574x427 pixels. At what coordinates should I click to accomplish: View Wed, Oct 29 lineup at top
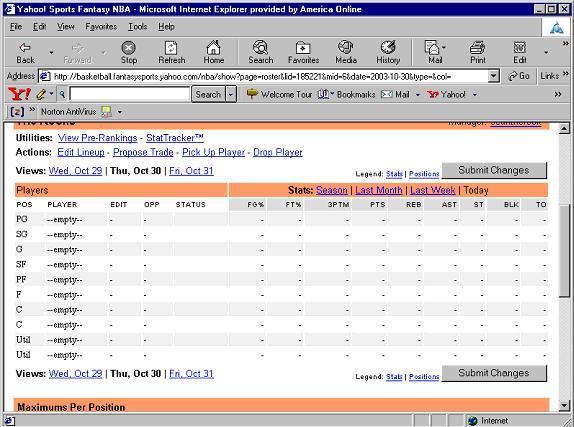pos(75,171)
